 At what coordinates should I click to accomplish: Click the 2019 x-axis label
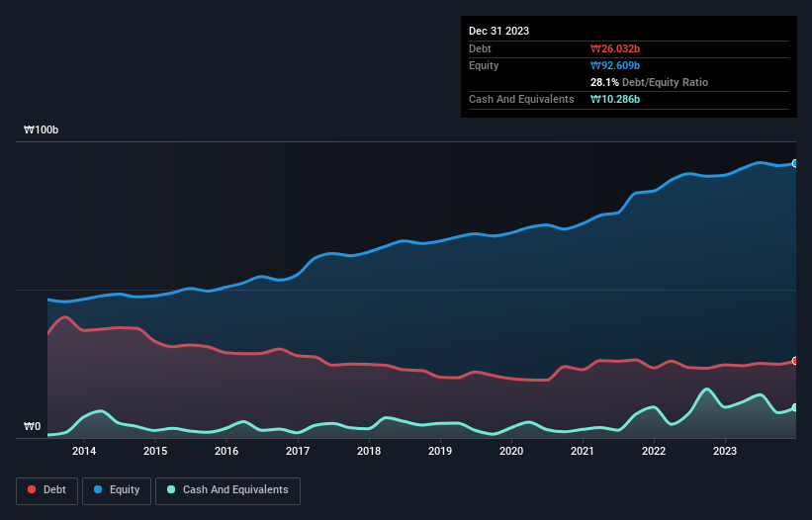[x=440, y=451]
